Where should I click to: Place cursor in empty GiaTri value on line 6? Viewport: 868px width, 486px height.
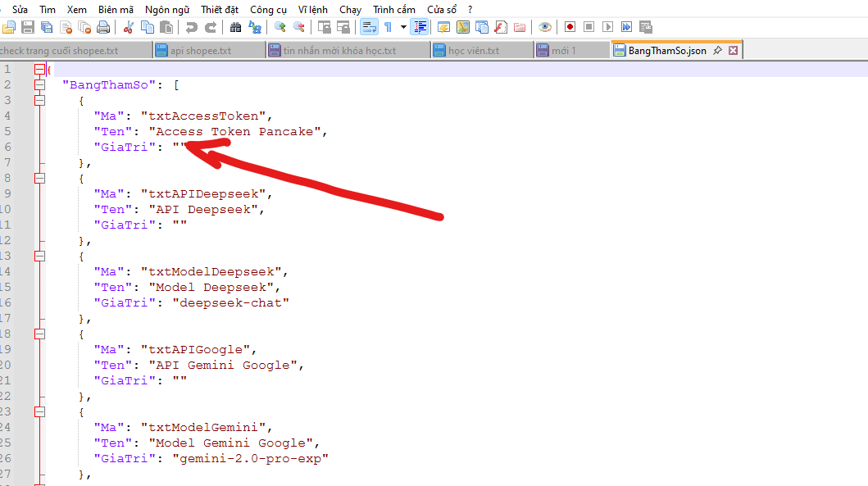180,147
